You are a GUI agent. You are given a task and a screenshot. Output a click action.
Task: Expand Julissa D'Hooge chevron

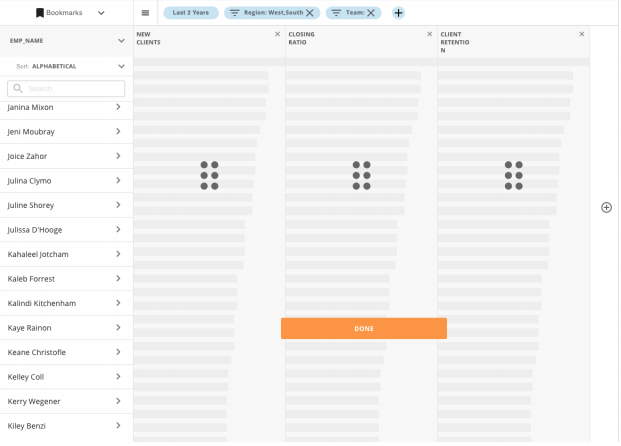pos(118,230)
